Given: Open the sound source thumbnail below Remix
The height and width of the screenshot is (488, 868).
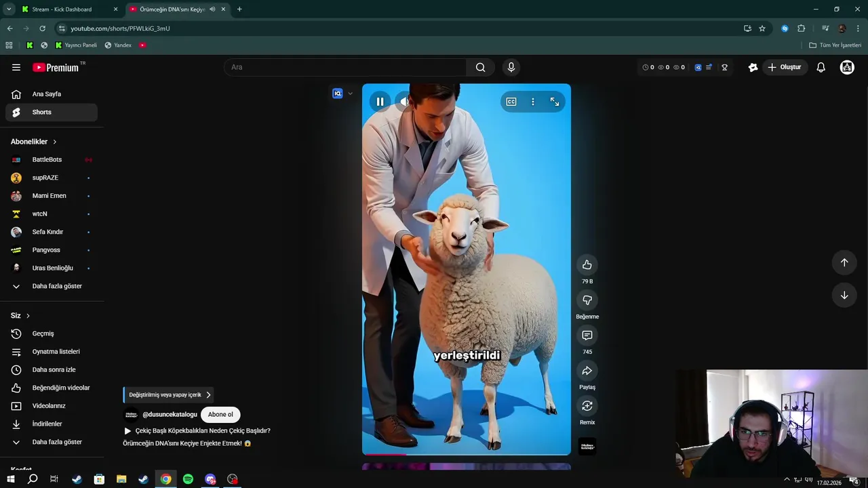Looking at the screenshot, I should point(587,446).
